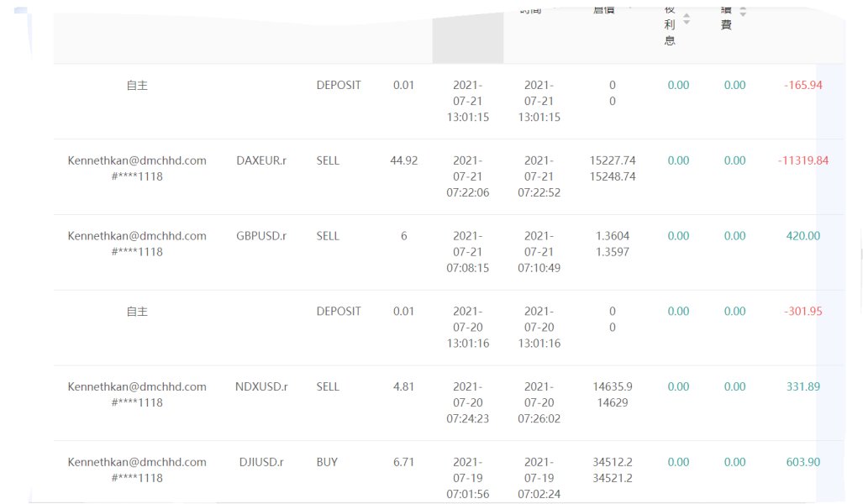Screen dimensions: 863x504
Task: Select the 44.92 volume cell
Action: [404, 160]
